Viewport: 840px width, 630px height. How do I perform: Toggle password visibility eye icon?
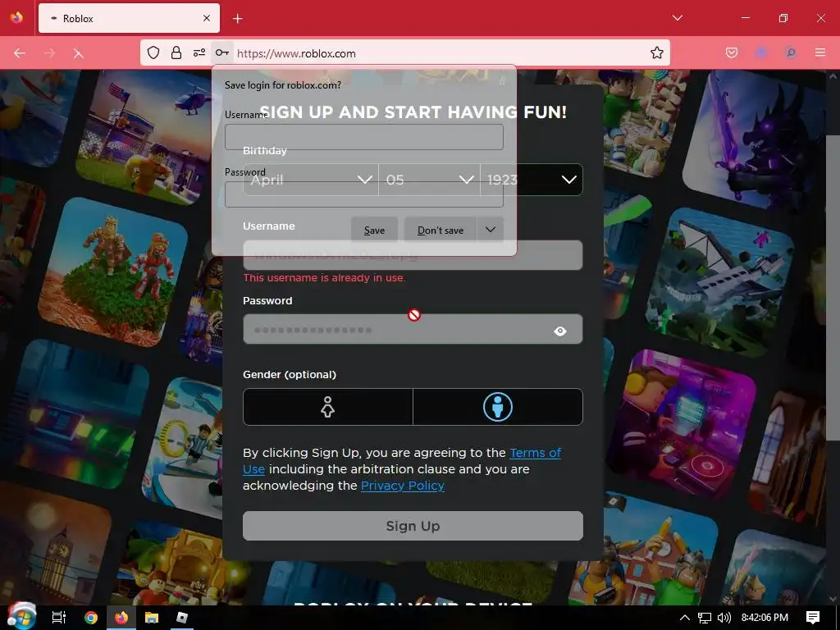pos(560,331)
